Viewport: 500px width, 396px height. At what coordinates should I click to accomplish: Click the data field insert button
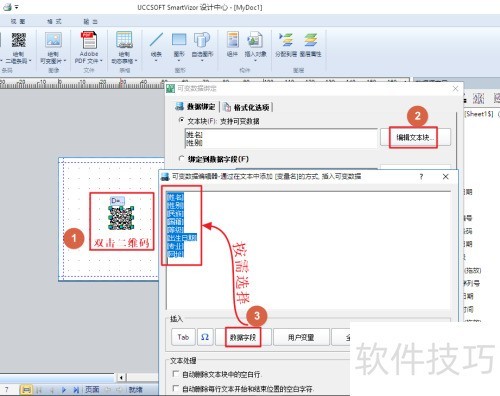243,337
